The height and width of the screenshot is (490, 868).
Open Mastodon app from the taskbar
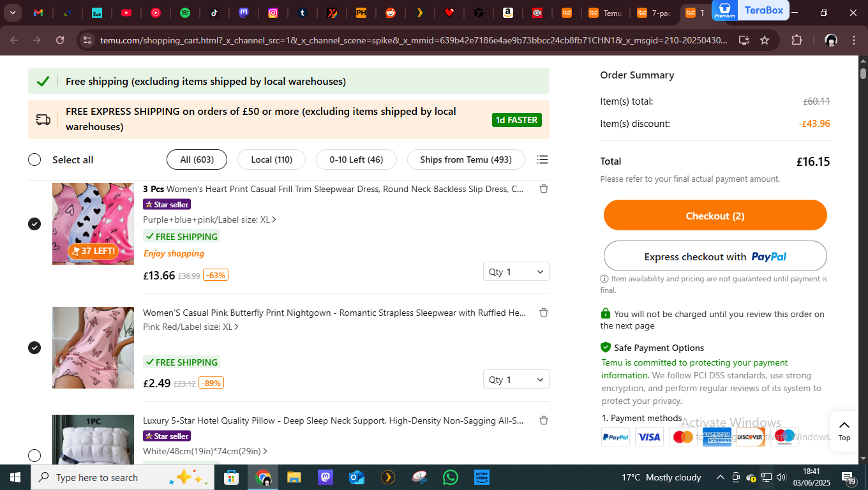(x=325, y=477)
